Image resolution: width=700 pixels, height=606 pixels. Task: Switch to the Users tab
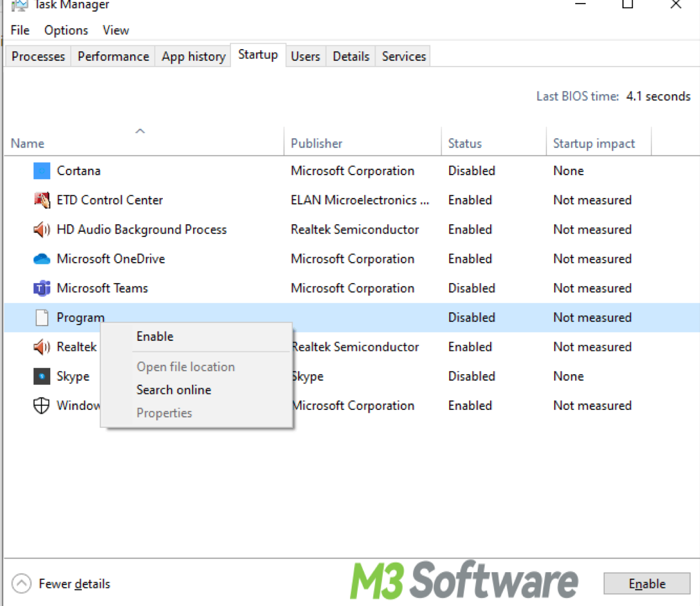[306, 57]
